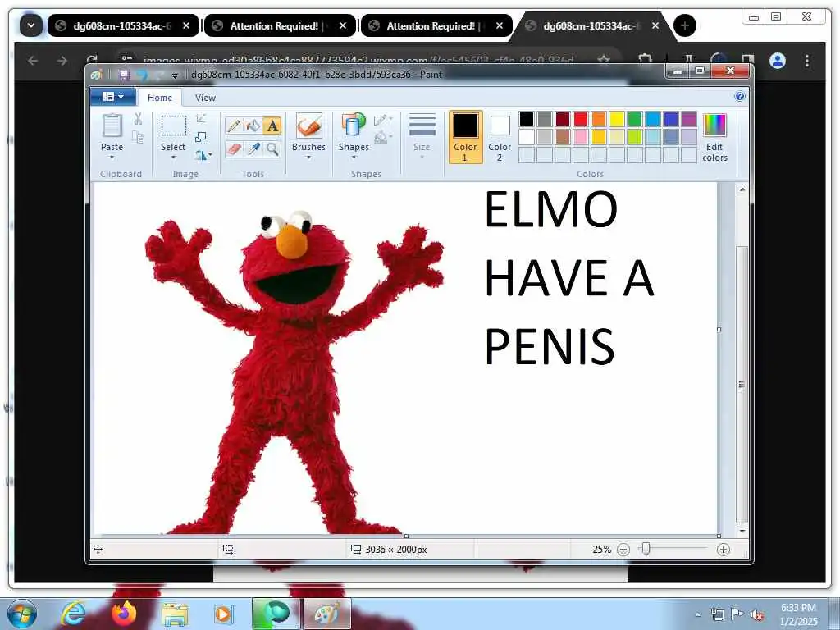Click Chrome address bar URL
Screen dimensions: 840x630
tap(359, 60)
